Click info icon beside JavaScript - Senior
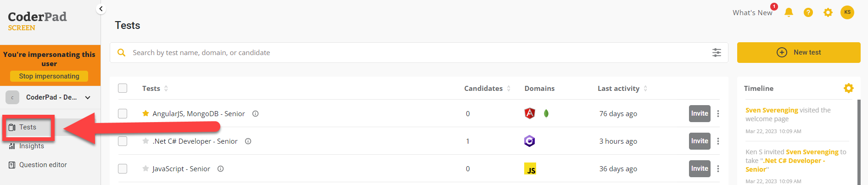The height and width of the screenshot is (185, 868). click(220, 169)
